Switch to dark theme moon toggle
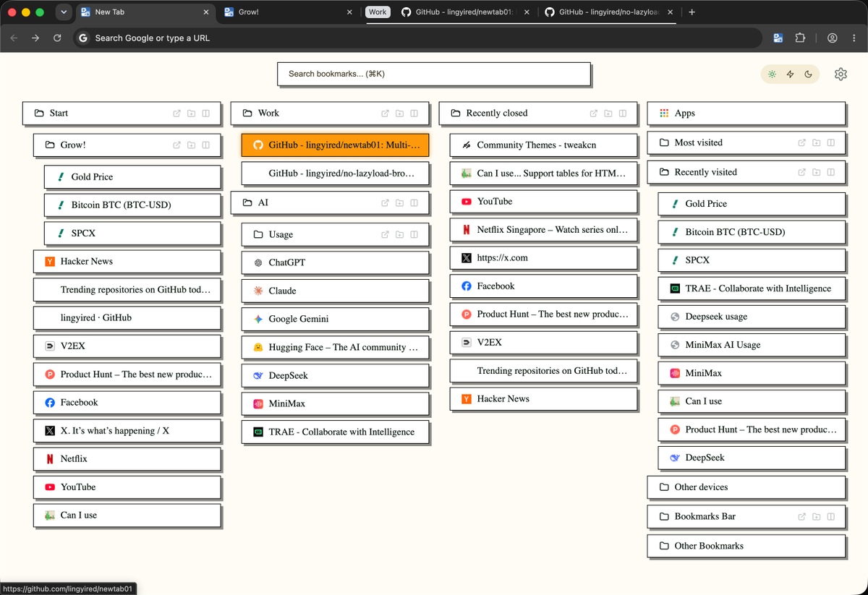The height and width of the screenshot is (595, 868). pos(808,74)
